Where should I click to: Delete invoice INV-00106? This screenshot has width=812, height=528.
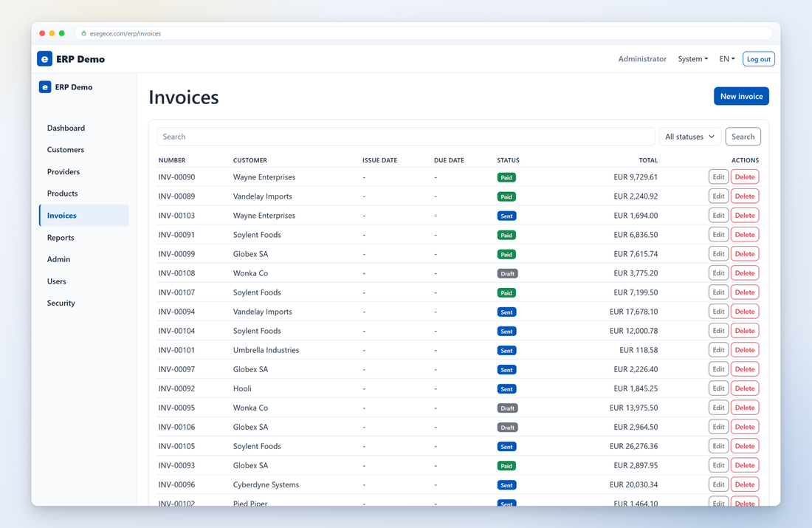[x=745, y=427]
